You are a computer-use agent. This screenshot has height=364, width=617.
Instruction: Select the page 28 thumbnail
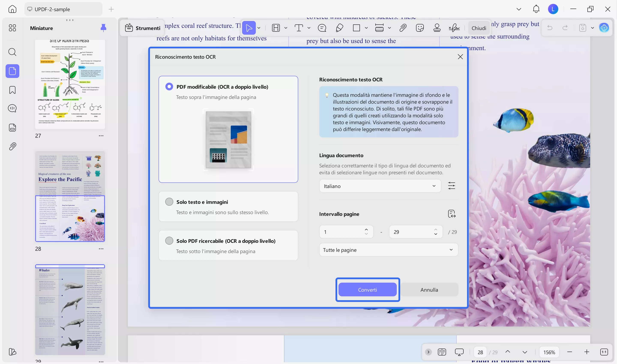pos(70,196)
